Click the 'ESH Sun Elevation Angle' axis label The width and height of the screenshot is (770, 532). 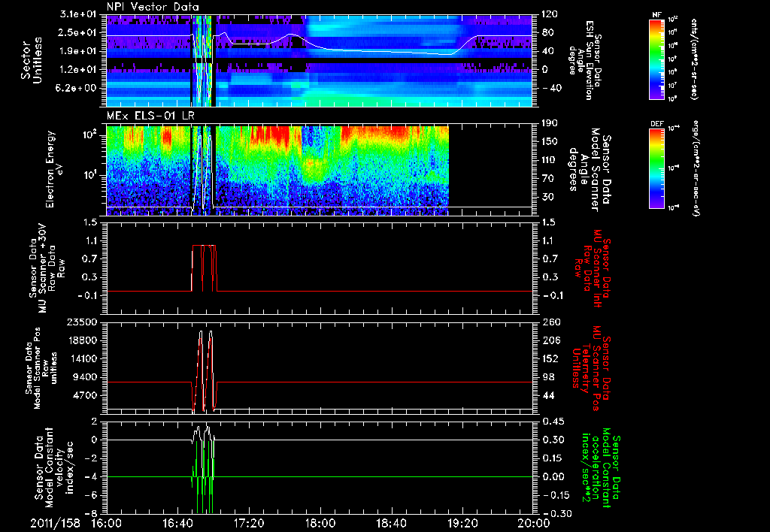(x=585, y=60)
